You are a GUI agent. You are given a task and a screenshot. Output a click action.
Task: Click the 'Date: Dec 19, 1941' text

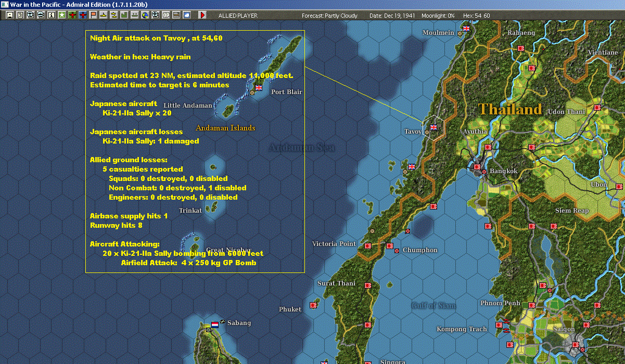392,16
